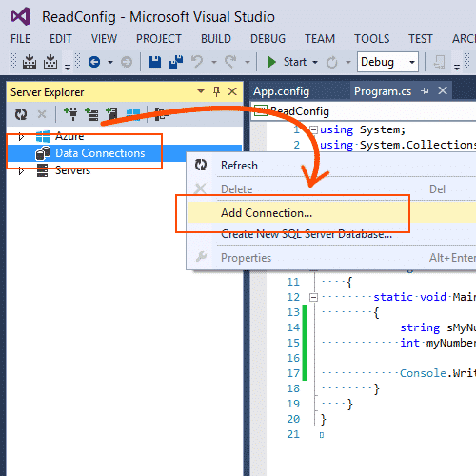Open Server Explorer window position dropdown
Screen dimensions: 476x476
click(201, 91)
